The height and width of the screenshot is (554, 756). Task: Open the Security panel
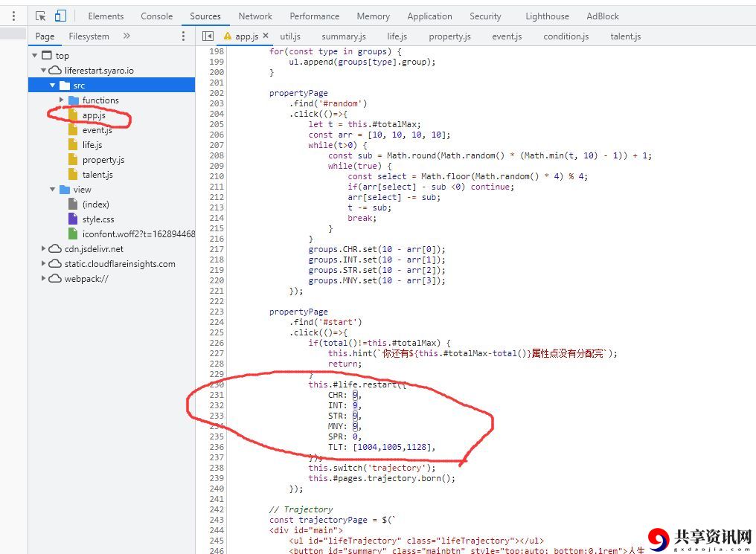[x=485, y=16]
